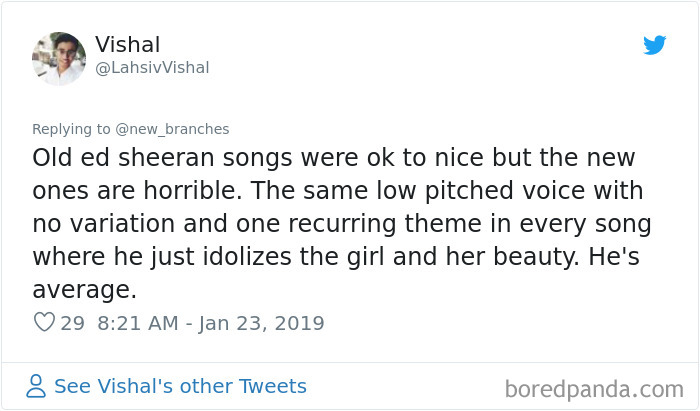Open See Vishal's other Tweets
700x411 pixels.
click(180, 386)
